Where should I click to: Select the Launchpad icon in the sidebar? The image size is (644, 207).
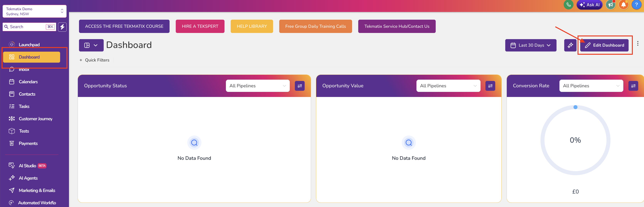pos(12,44)
